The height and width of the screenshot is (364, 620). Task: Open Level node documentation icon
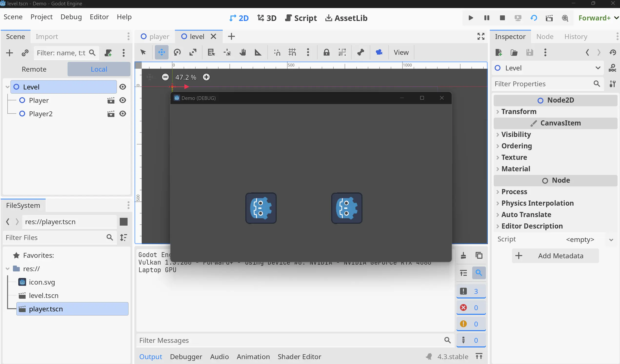[x=612, y=68]
